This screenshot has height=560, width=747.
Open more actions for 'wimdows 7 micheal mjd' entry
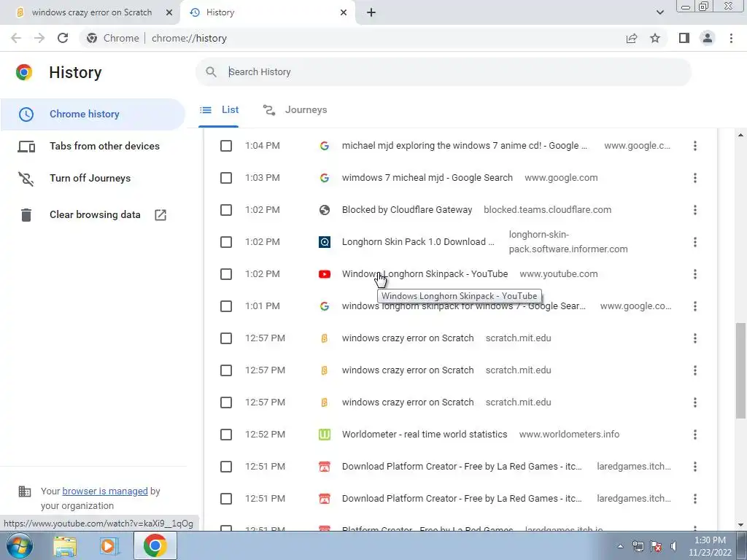[695, 178]
